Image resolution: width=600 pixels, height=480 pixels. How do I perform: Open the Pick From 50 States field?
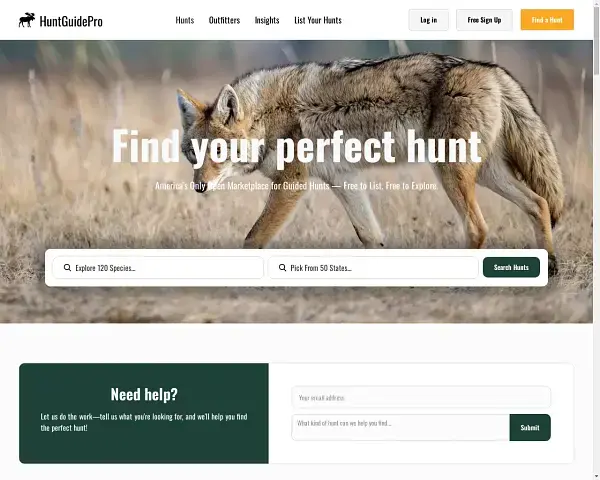[373, 268]
